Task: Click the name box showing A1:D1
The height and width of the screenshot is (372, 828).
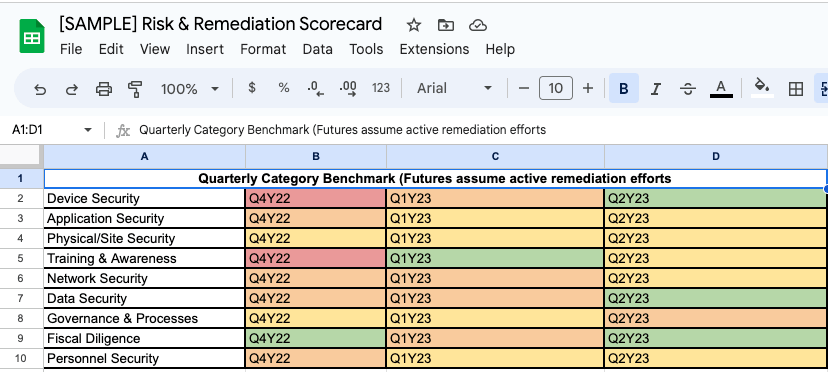Action: (27, 130)
